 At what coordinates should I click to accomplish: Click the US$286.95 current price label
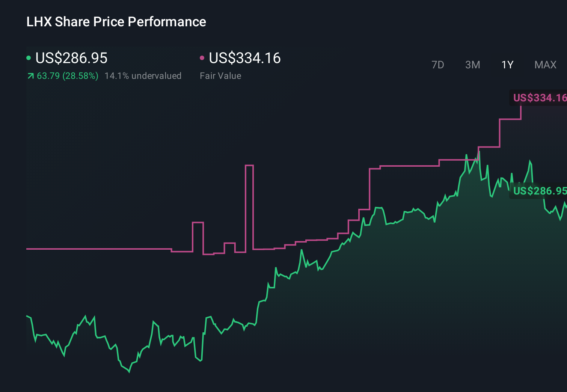click(x=71, y=58)
